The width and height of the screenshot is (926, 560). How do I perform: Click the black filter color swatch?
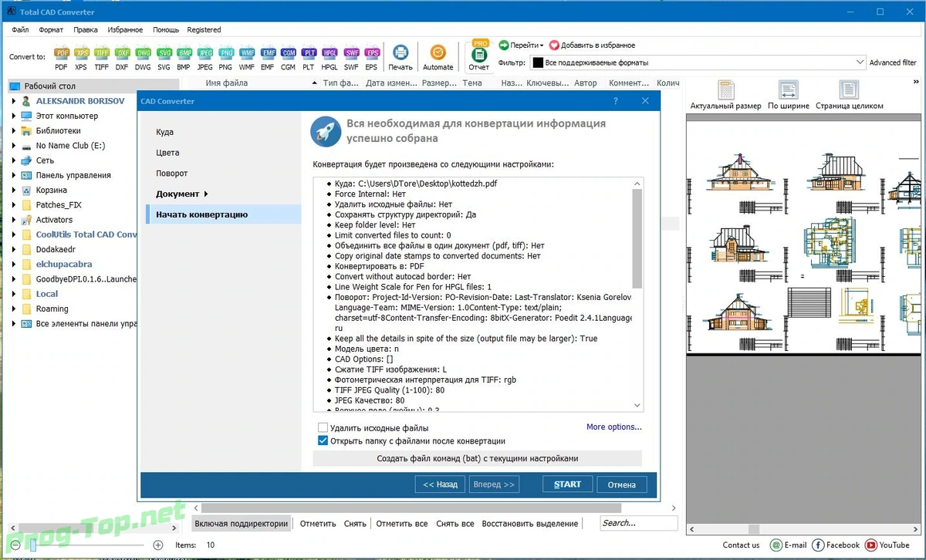537,62
